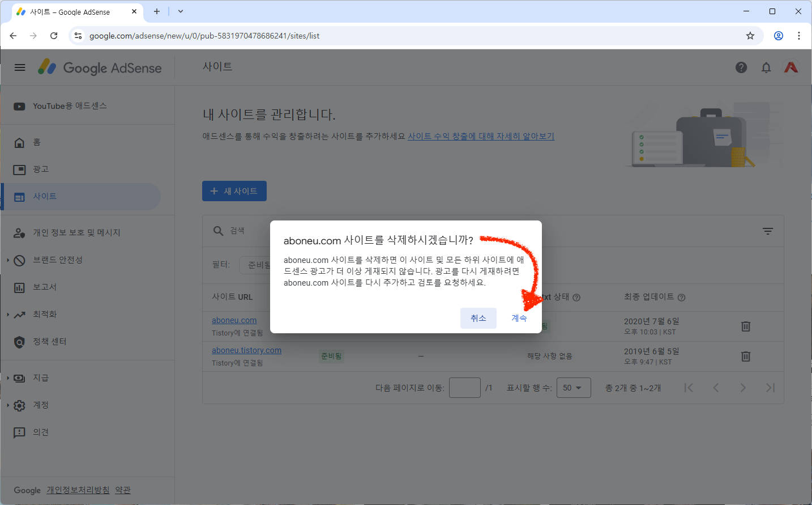Click 해당 사항 없음 cell

point(550,357)
